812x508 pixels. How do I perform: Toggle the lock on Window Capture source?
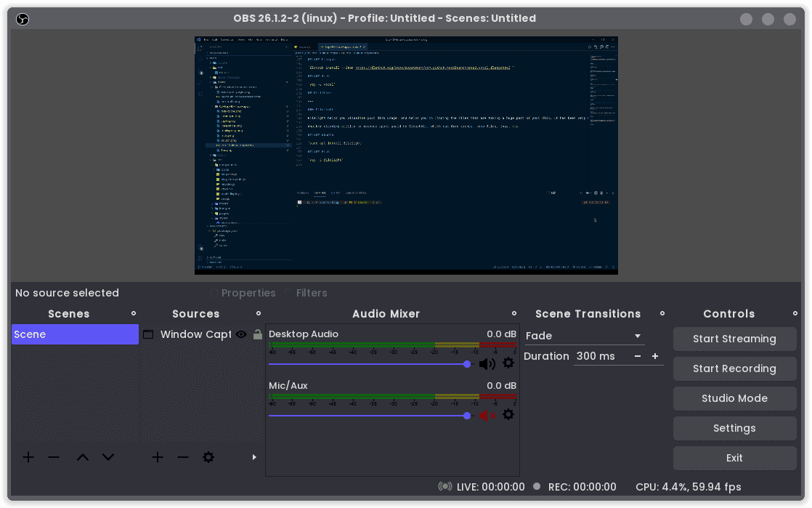click(x=257, y=334)
